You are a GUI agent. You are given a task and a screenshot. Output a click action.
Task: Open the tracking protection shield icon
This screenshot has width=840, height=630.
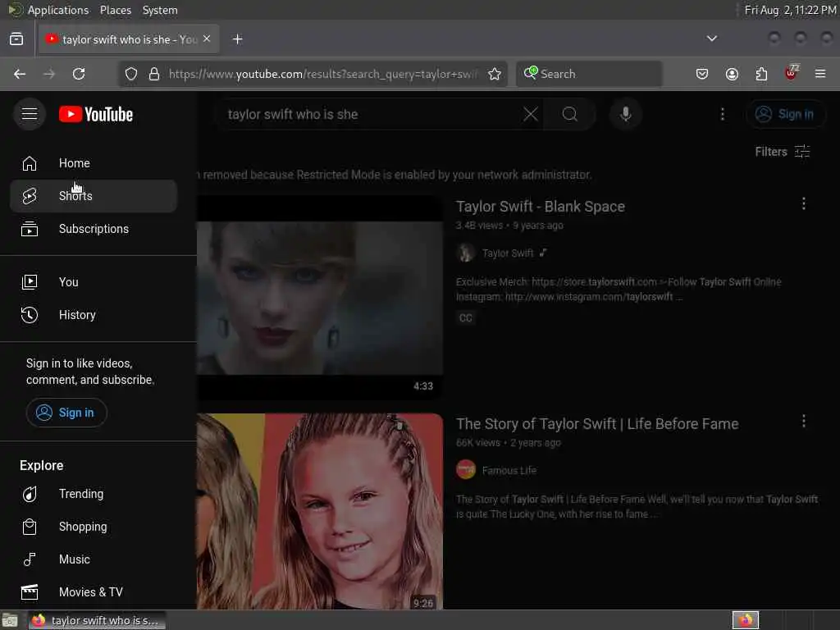(x=131, y=74)
